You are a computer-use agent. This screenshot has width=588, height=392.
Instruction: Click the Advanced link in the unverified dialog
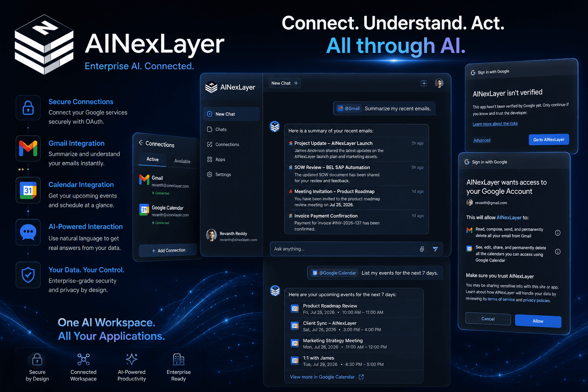(x=482, y=140)
